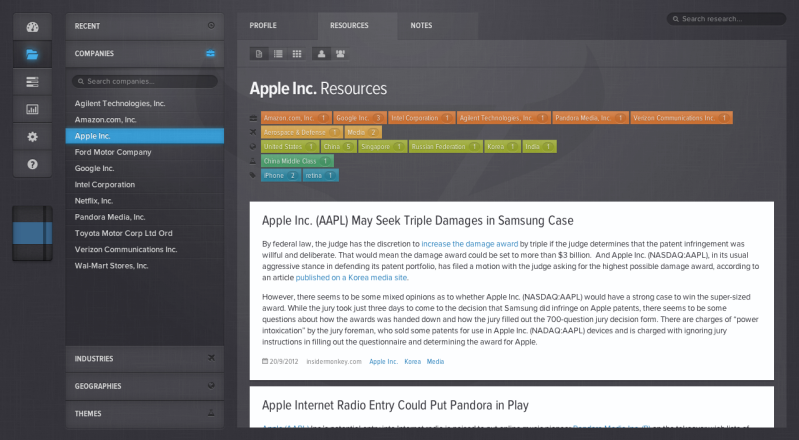This screenshot has width=799, height=440.
Task: Select Apple Inc. in company list
Action: pos(145,136)
